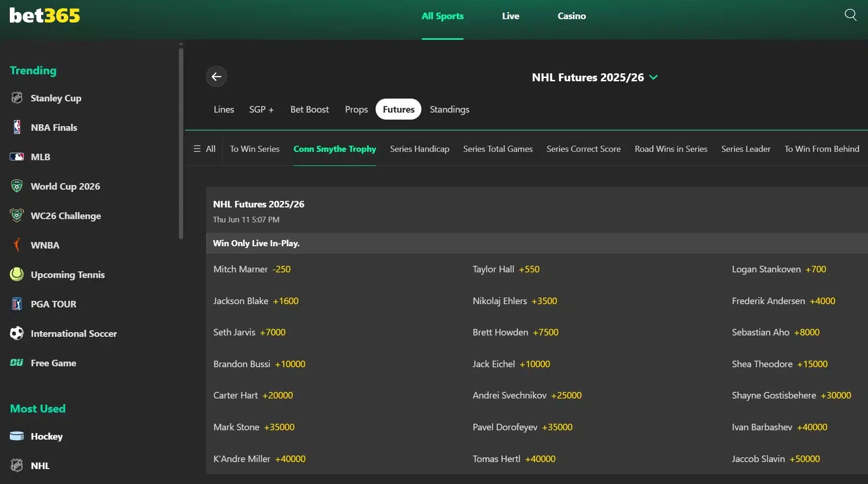The image size is (868, 484).
Task: Click the Hockey puck icon
Action: tap(17, 436)
